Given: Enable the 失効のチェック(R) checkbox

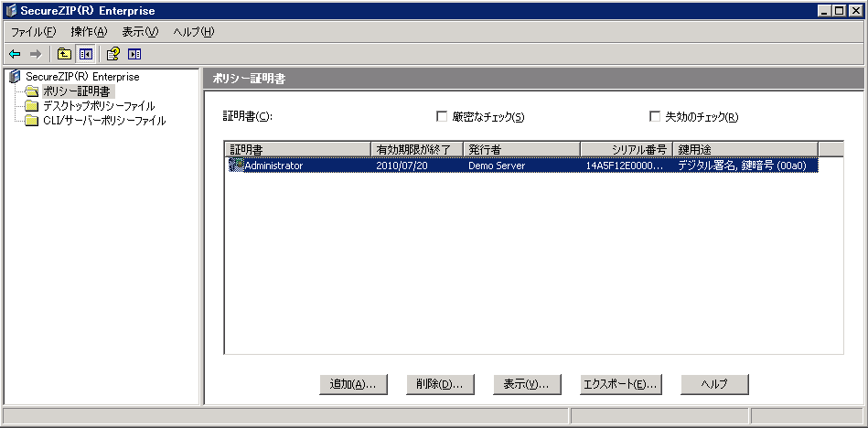Looking at the screenshot, I should (x=655, y=116).
